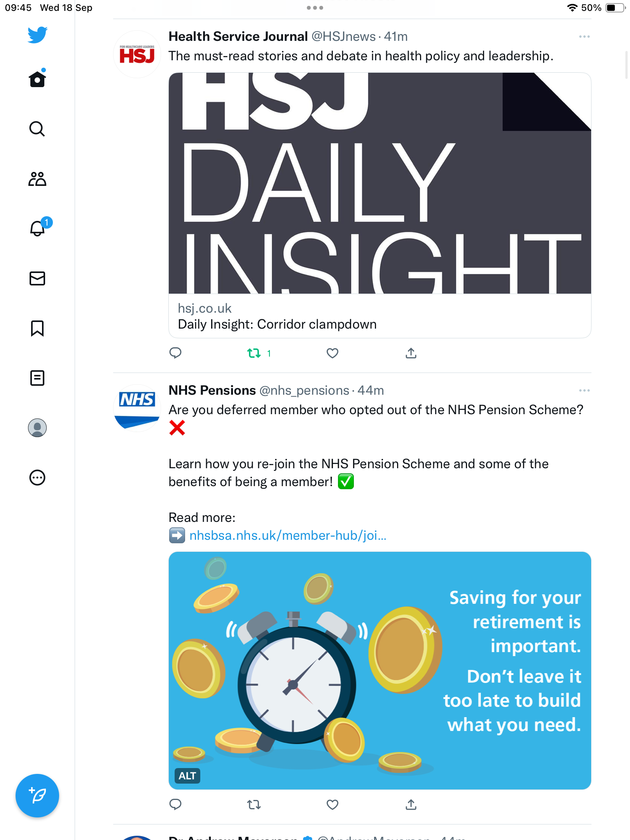
Task: Open the retirement savings clock image
Action: (380, 670)
